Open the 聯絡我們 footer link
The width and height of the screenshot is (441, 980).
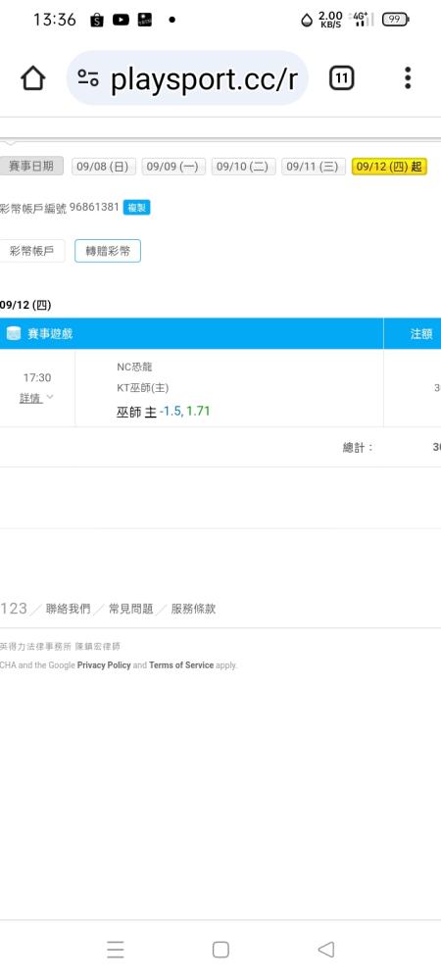(x=68, y=609)
